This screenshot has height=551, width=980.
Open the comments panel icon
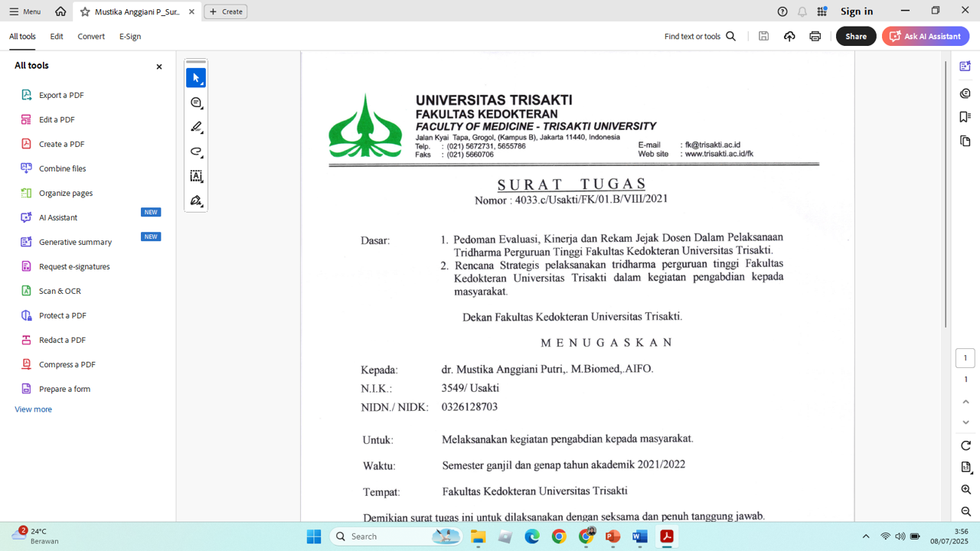(x=965, y=93)
